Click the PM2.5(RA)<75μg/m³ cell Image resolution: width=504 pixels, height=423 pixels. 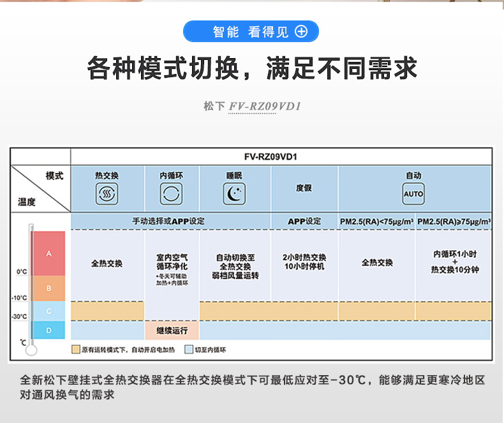[x=376, y=221]
